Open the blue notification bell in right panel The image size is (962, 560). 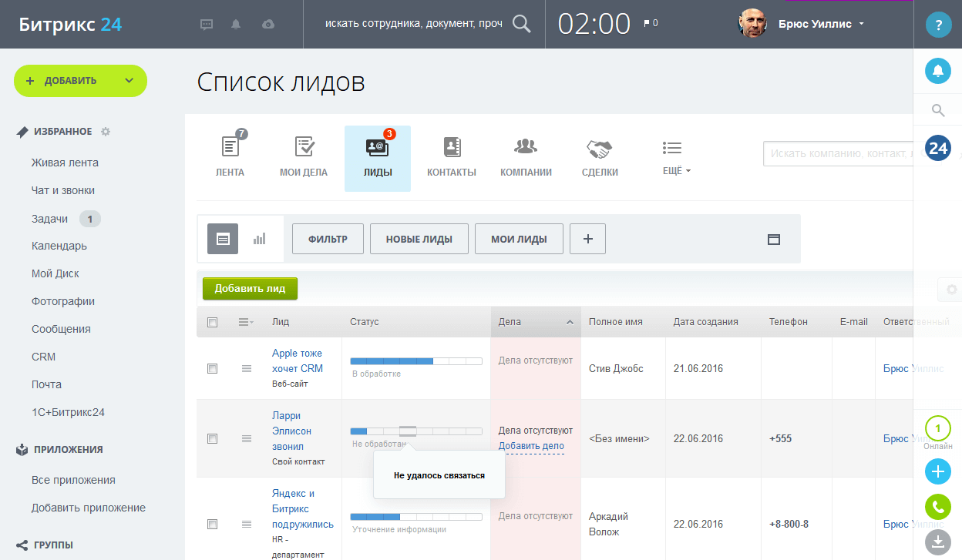point(938,71)
